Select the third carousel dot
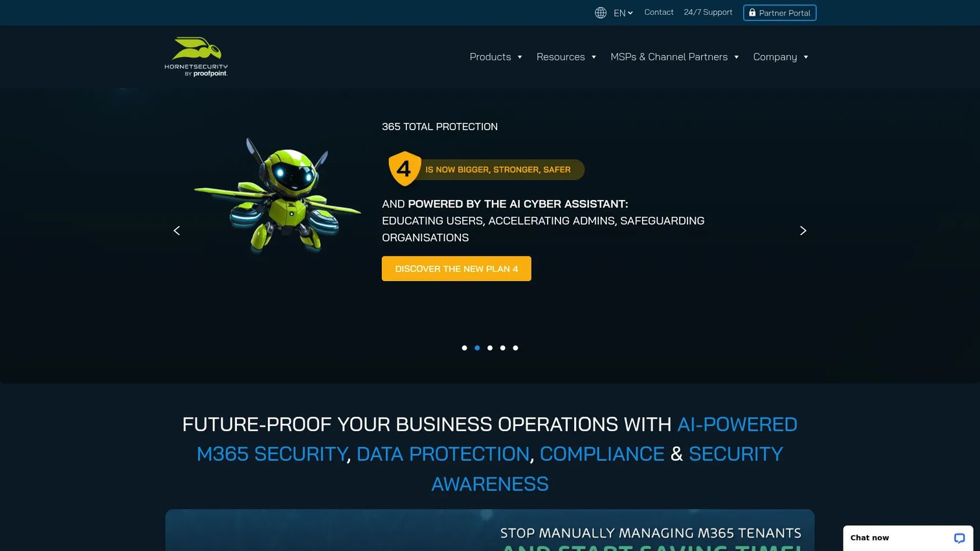Image resolution: width=980 pixels, height=551 pixels. coord(490,348)
